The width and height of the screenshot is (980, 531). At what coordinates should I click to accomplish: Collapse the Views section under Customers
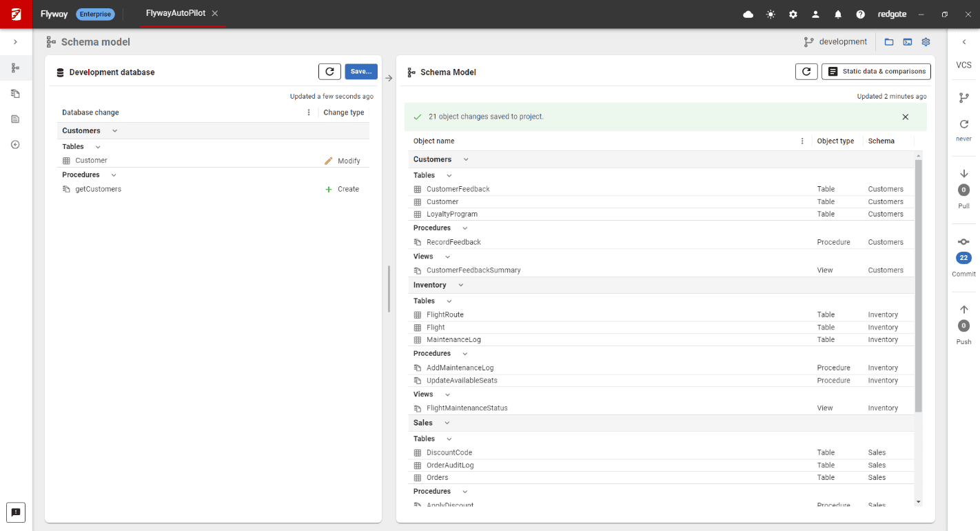[x=447, y=257]
